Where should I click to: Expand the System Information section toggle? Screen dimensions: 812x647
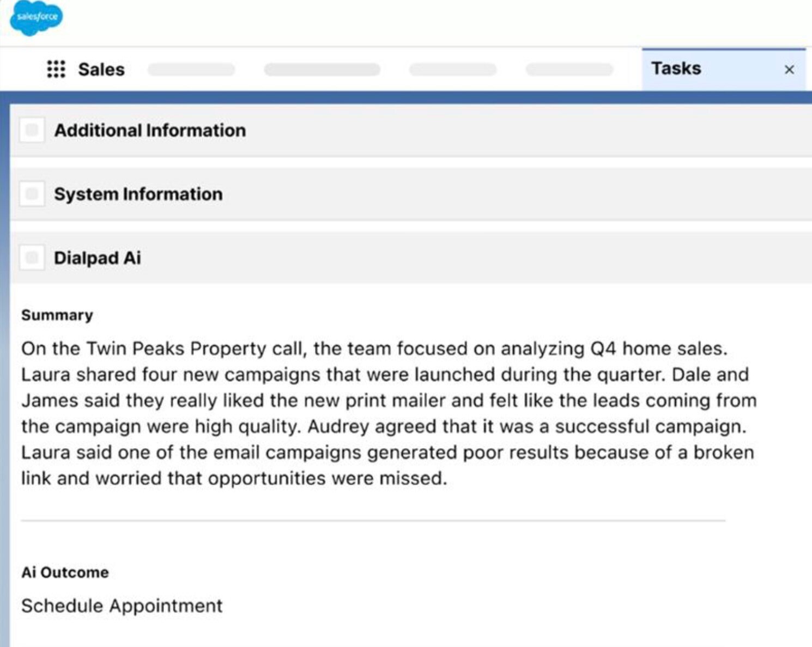(32, 194)
